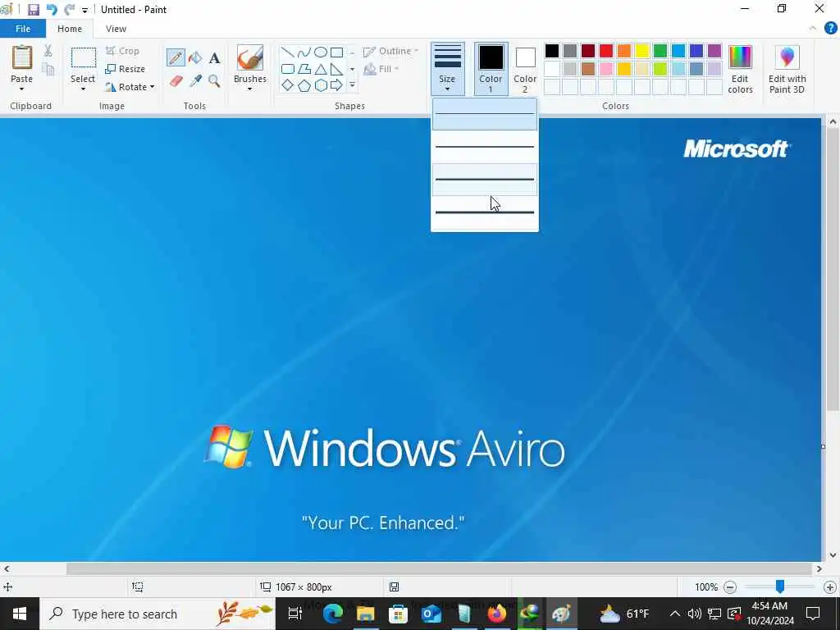
Task: Expand the Select dropdown arrow
Action: tap(83, 89)
